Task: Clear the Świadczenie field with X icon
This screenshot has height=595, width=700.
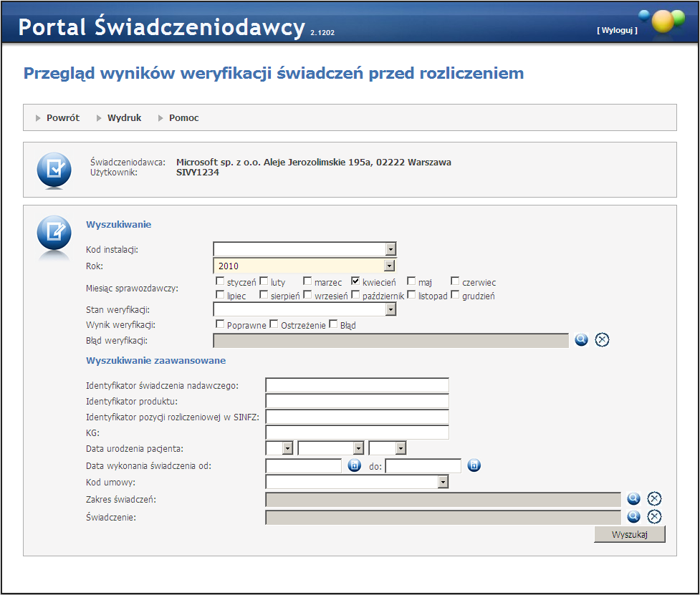Action: [x=654, y=516]
